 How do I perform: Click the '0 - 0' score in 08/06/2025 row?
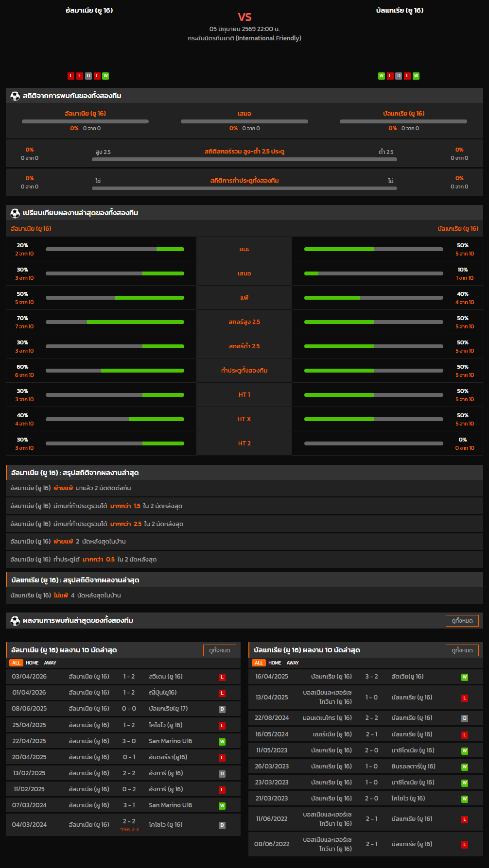click(x=129, y=709)
